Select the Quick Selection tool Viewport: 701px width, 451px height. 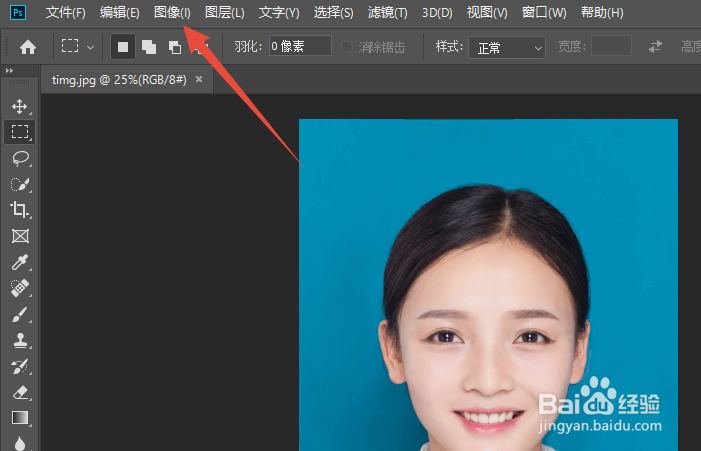tap(20, 184)
